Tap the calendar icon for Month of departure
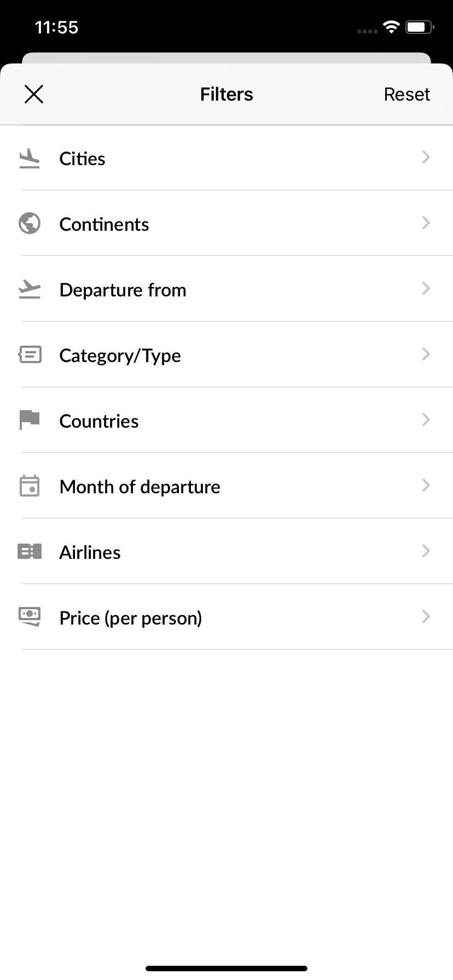Viewport: 453px width, 980px height. click(30, 486)
